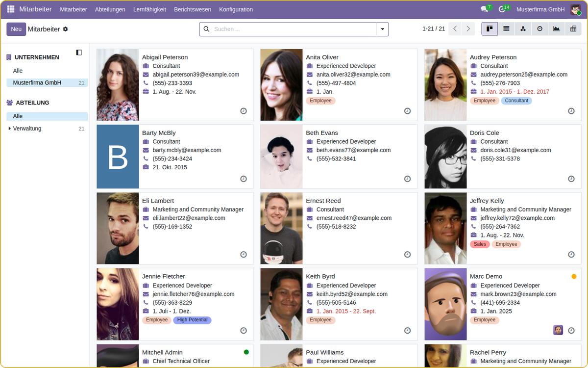The height and width of the screenshot is (368, 588).
Task: Click activity clock on Anita Oliver card
Action: [407, 111]
